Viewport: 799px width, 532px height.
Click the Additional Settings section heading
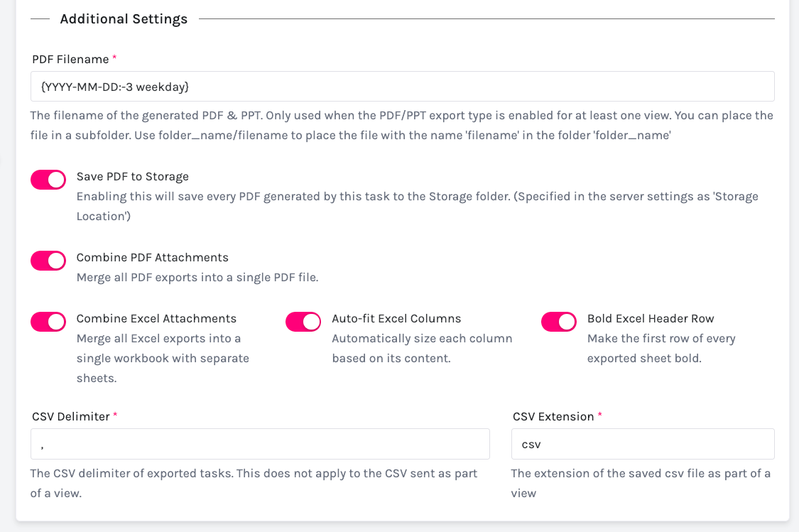tap(124, 19)
